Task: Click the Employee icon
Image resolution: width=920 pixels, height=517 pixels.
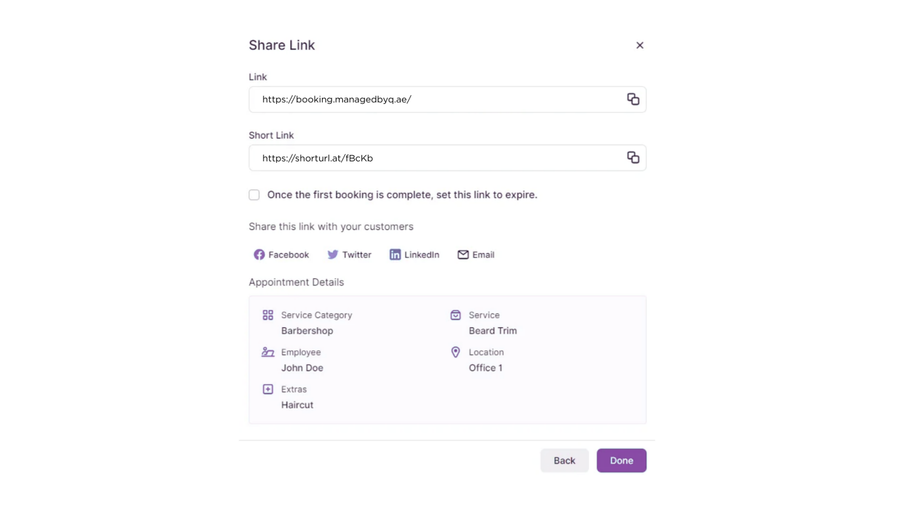Action: coord(268,352)
